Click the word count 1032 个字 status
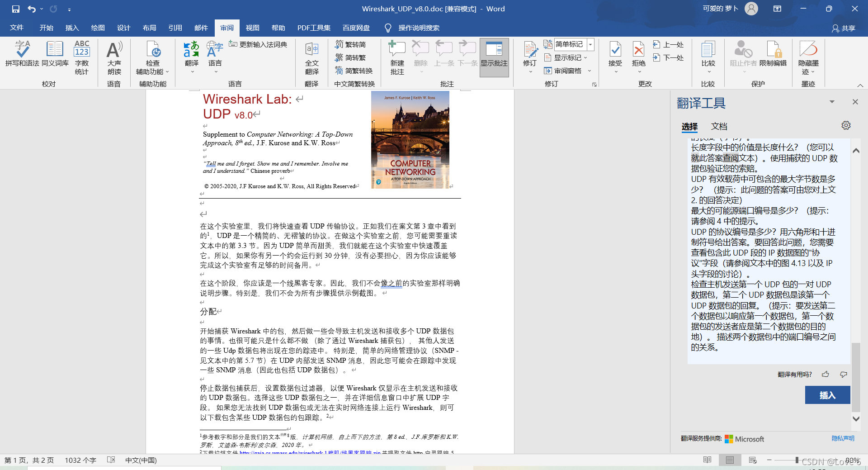This screenshot has height=470, width=868. click(80, 460)
